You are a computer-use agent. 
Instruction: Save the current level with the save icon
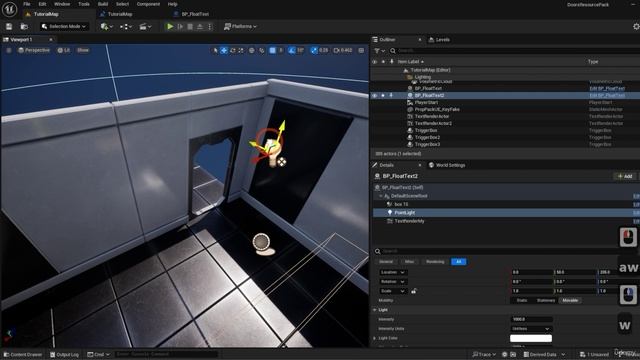point(9,27)
